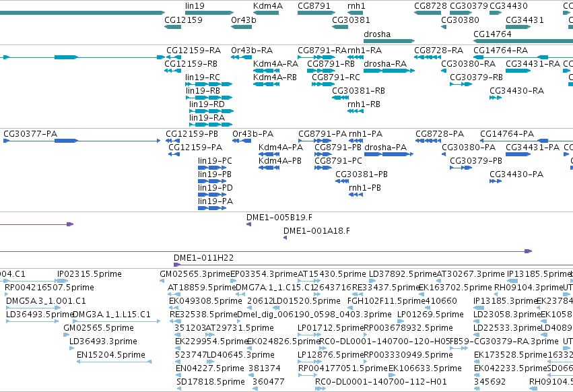Image resolution: width=573 pixels, height=392 pixels.
Task: Open the CG12159-RB transcript label
Action: (191, 63)
